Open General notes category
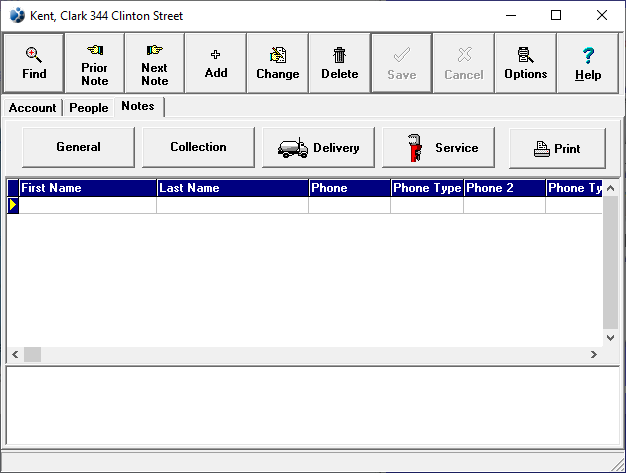Viewport: 626px width, 473px height. click(78, 147)
